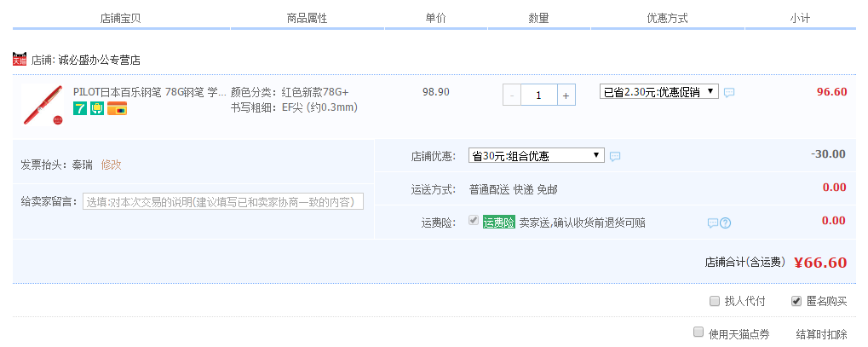Open the red PILOT pen product thumbnail
The height and width of the screenshot is (347, 868).
tap(43, 106)
